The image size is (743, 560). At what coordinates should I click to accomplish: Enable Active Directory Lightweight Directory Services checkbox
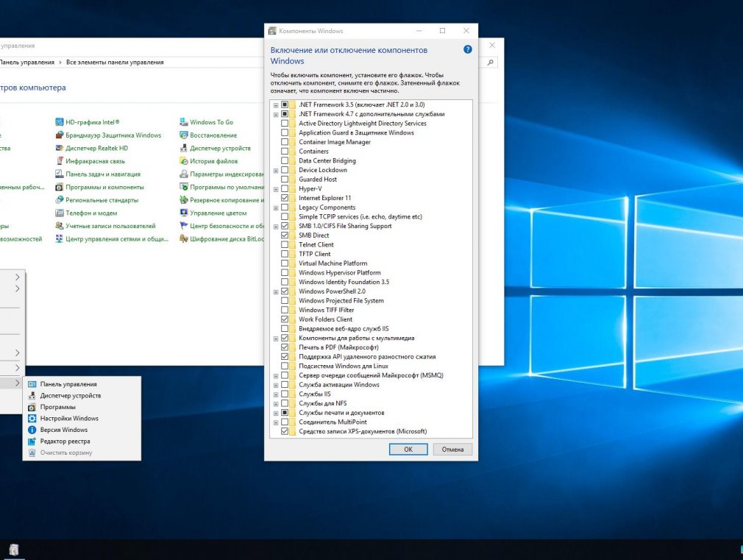pos(284,124)
